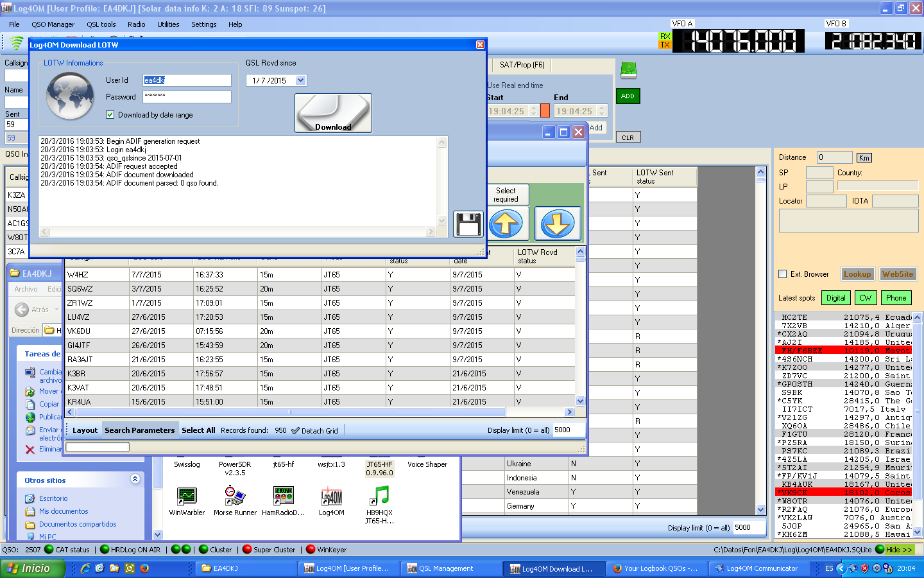This screenshot has width=924, height=578.
Task: Click the wifi signal icon near Callsign
Action: 17,43
